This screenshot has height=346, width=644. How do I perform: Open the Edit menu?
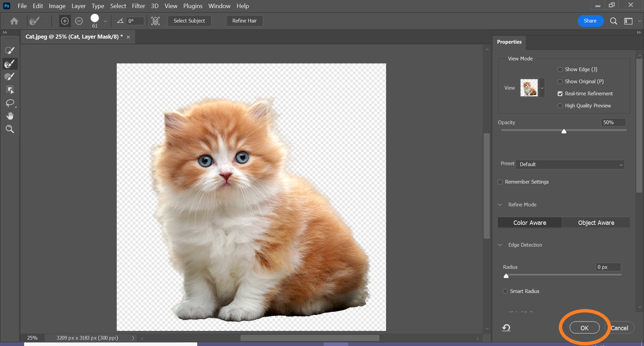pyautogui.click(x=38, y=6)
